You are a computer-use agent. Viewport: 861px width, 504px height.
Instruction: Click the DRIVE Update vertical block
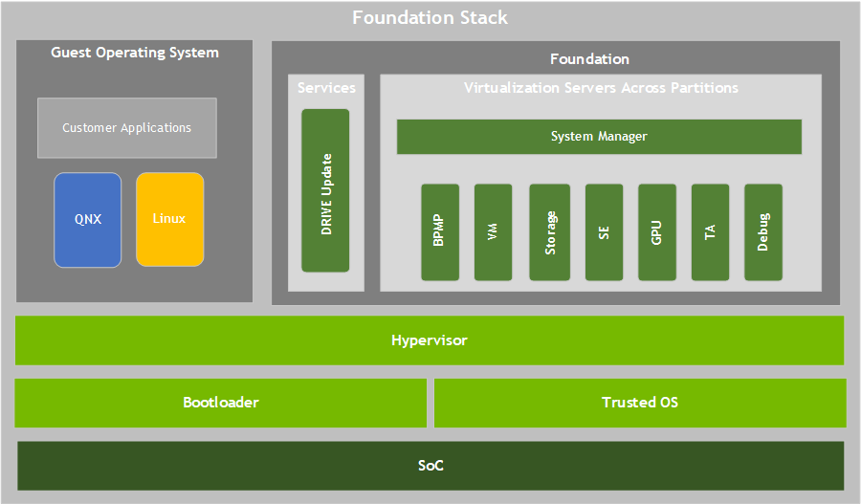tap(325, 190)
